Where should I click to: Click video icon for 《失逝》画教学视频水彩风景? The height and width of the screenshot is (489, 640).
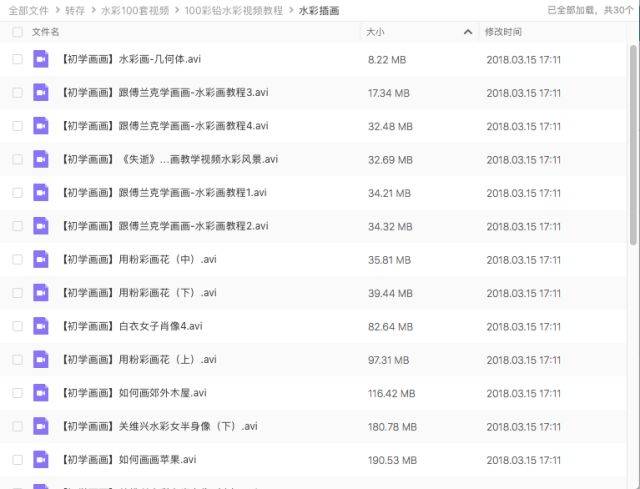(41, 160)
